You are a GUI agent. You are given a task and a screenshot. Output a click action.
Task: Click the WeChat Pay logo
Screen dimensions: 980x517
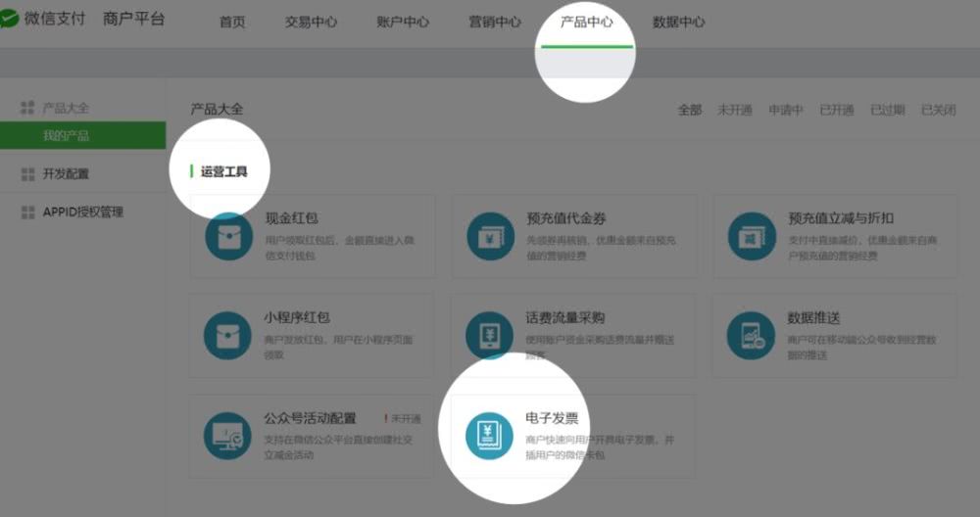pos(10,21)
